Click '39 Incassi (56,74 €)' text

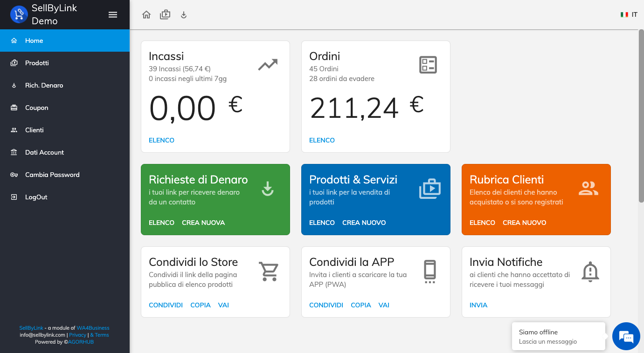pos(180,69)
